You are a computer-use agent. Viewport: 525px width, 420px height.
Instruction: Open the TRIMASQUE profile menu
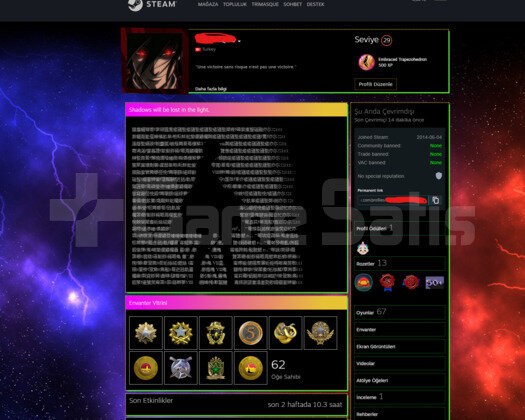pos(265,4)
